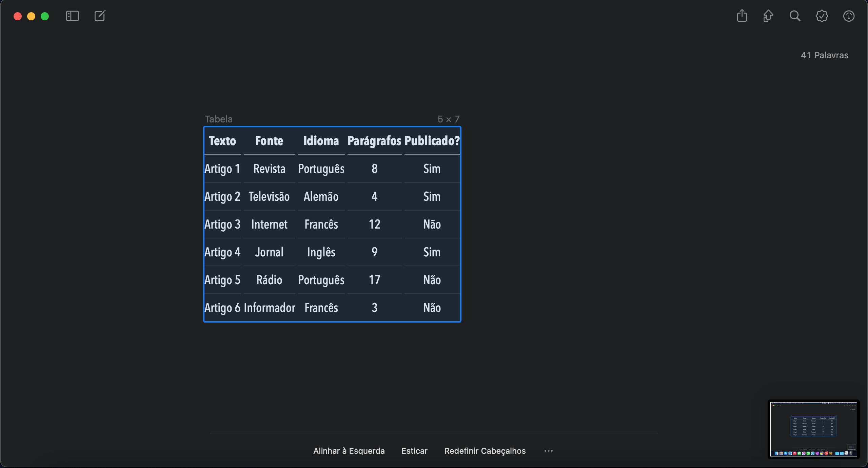Click the Esticar table option

(414, 451)
